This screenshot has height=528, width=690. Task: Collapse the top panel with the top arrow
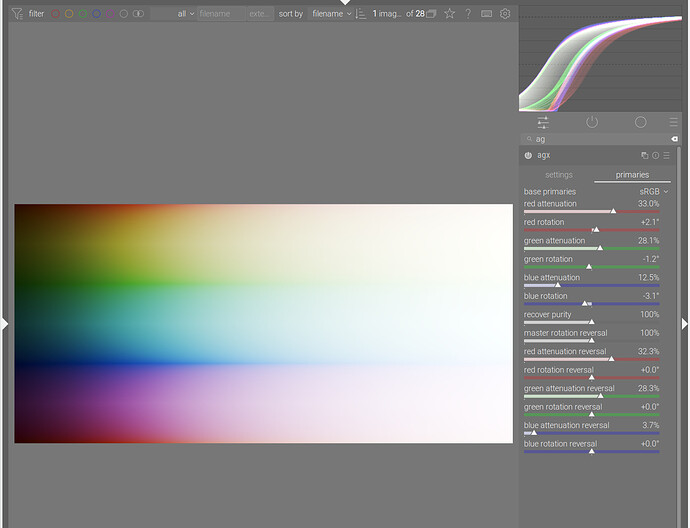pyautogui.click(x=345, y=2)
